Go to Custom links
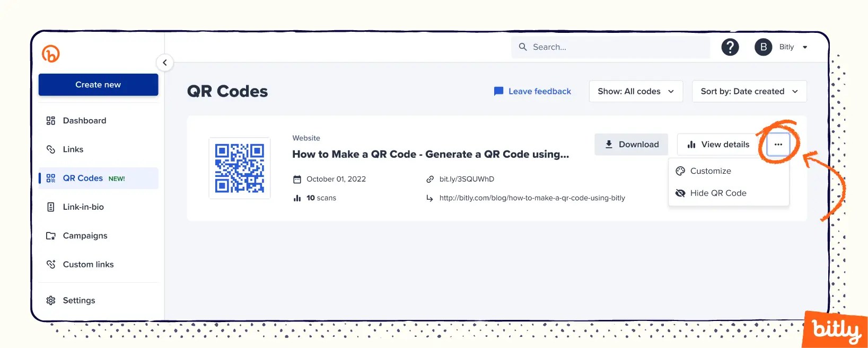Viewport: 868px width, 348px height. [x=99, y=264]
